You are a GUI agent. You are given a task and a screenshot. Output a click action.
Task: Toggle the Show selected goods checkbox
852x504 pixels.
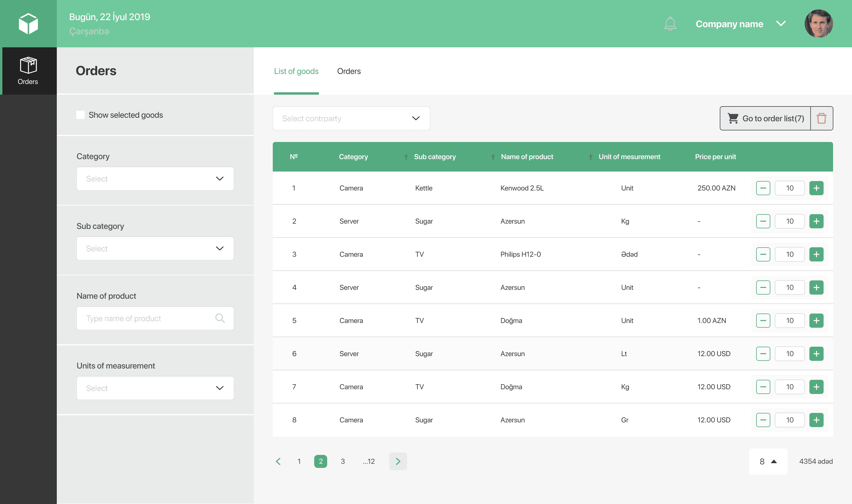(80, 114)
